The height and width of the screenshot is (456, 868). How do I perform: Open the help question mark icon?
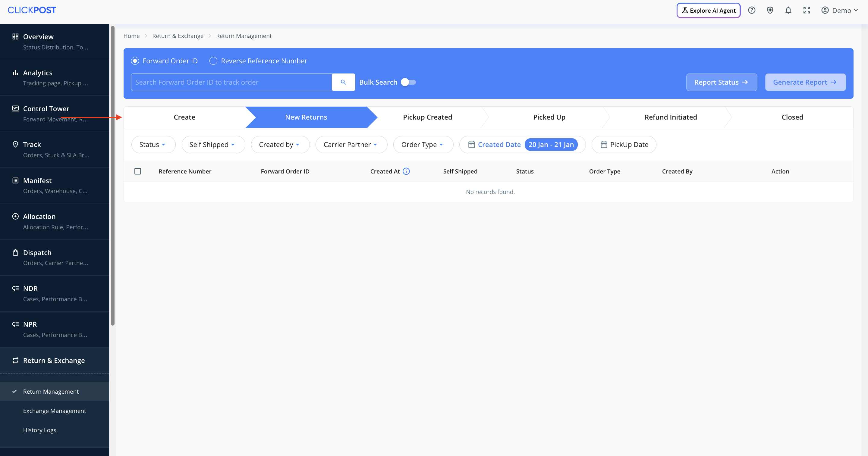(x=751, y=11)
